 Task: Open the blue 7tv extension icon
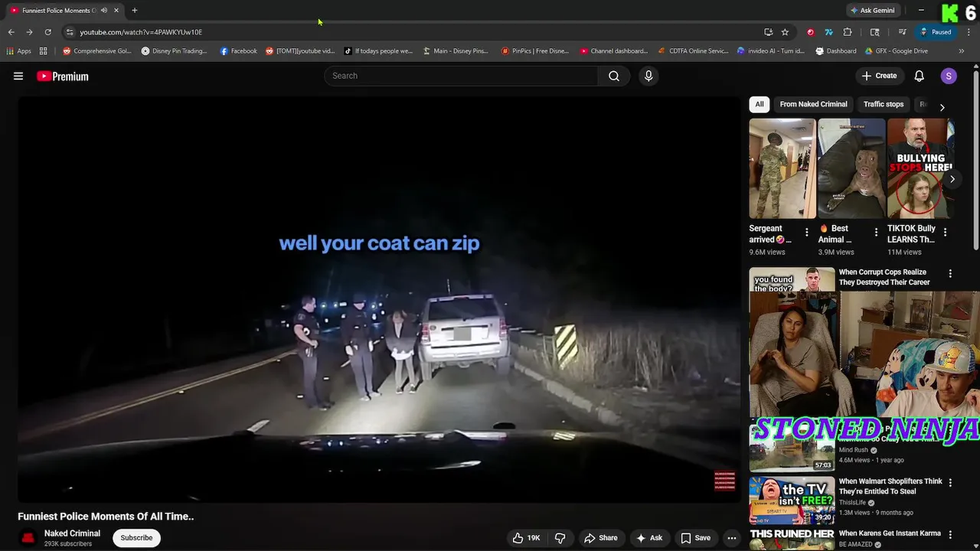(x=828, y=32)
